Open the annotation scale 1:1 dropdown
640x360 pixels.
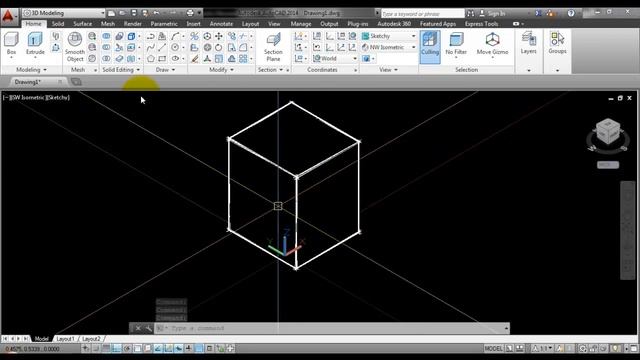coord(543,348)
